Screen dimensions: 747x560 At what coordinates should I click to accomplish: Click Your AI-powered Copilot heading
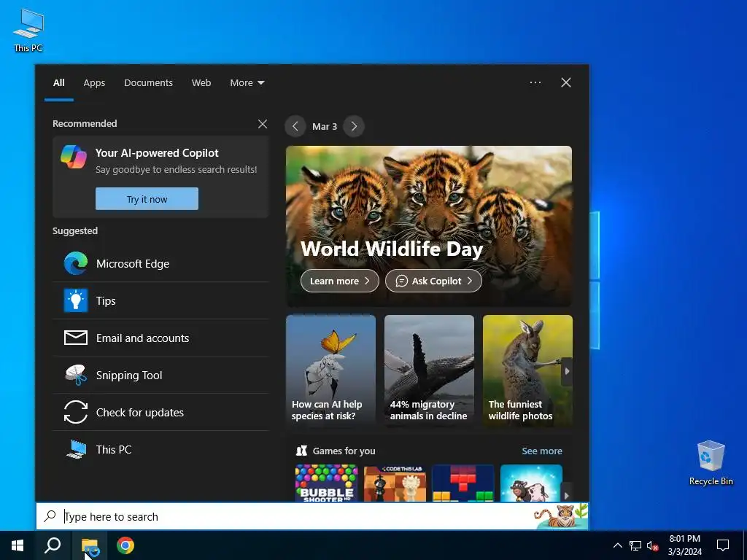point(157,153)
